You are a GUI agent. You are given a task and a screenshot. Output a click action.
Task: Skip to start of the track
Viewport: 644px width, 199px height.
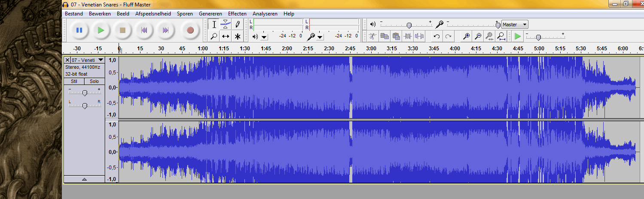pos(144,30)
